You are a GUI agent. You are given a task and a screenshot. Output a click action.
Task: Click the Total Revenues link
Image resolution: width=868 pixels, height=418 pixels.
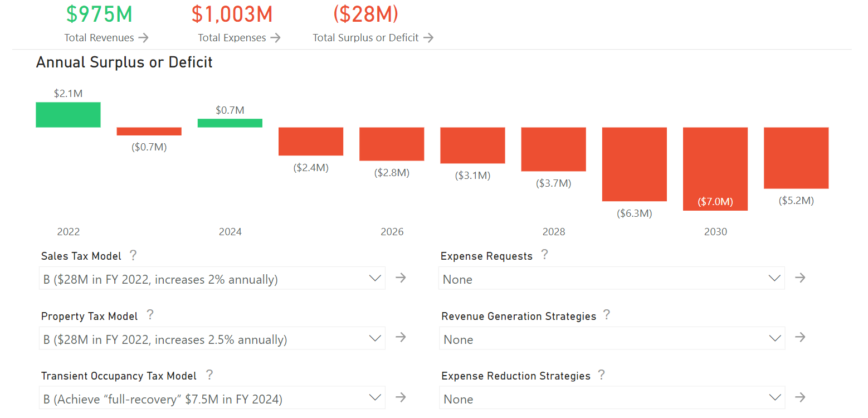99,38
